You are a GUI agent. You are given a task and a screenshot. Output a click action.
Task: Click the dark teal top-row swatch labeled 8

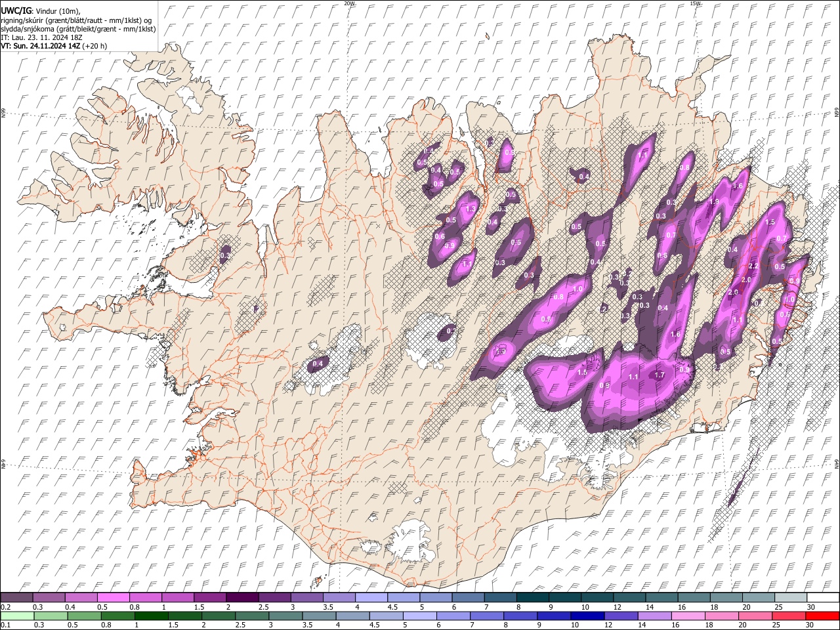532,597
